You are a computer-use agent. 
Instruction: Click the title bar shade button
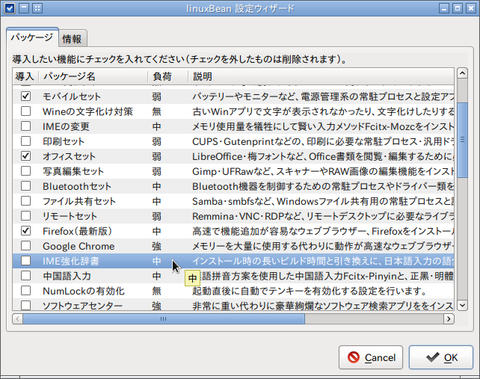tap(24, 8)
